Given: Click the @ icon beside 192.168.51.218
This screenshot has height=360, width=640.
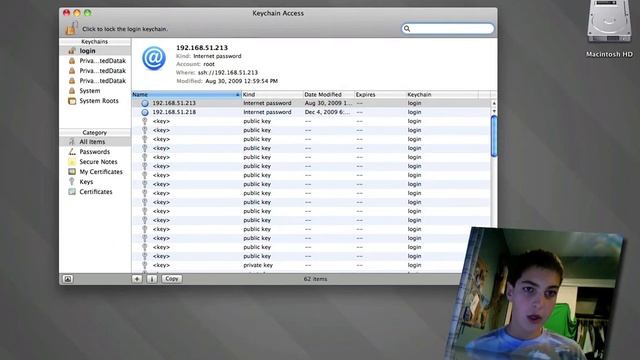Looking at the screenshot, I should click(145, 112).
